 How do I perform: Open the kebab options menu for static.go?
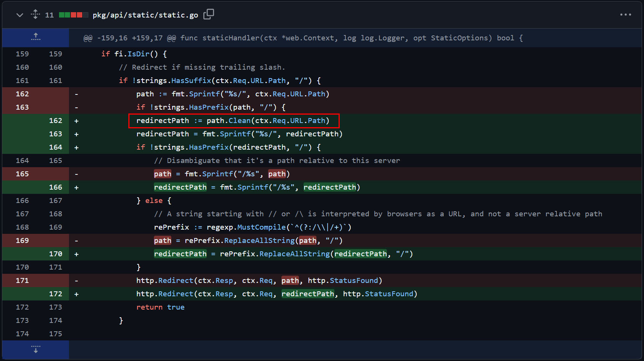(x=626, y=14)
